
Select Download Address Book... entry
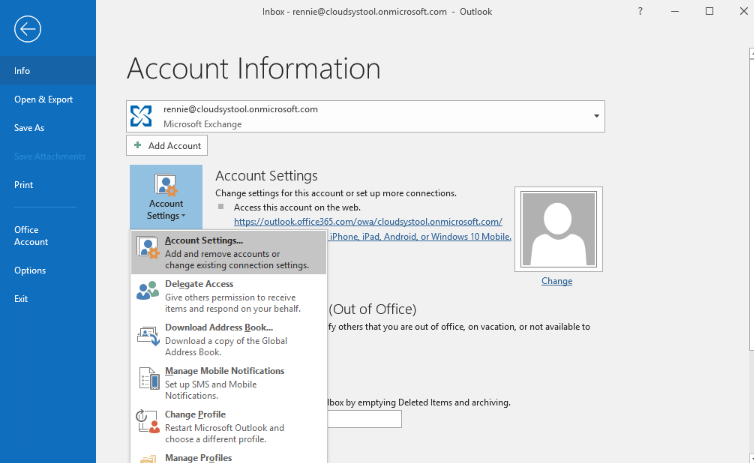pos(228,339)
